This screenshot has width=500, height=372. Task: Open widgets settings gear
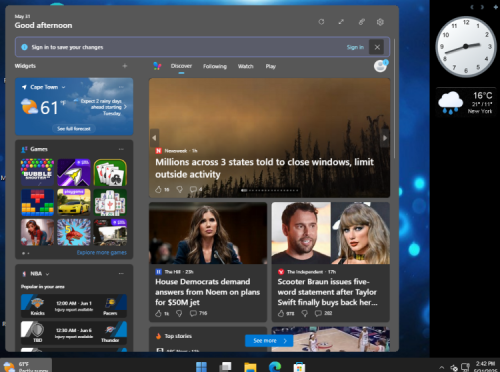click(x=380, y=22)
